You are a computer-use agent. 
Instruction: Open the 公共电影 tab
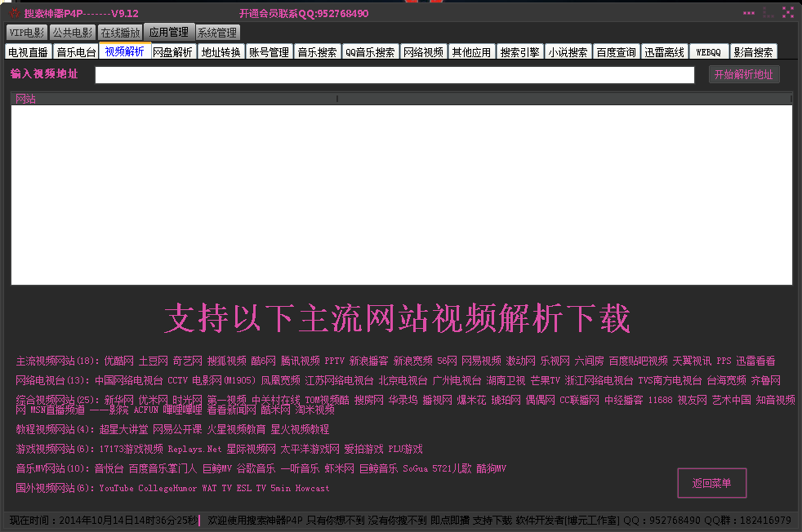tap(73, 33)
